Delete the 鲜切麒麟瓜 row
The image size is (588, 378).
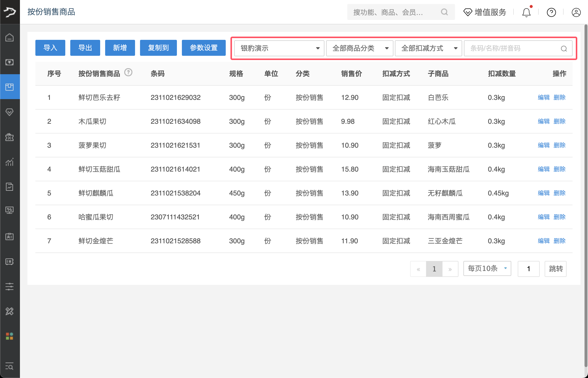(x=560, y=193)
